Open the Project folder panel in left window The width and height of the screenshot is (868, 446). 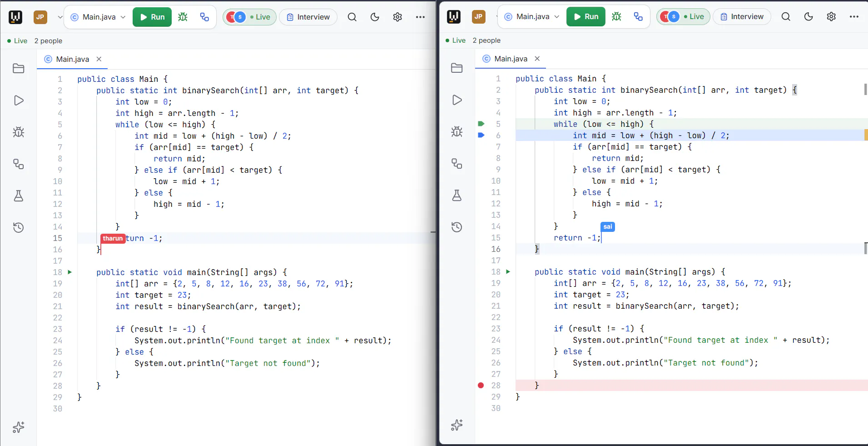[x=19, y=69]
